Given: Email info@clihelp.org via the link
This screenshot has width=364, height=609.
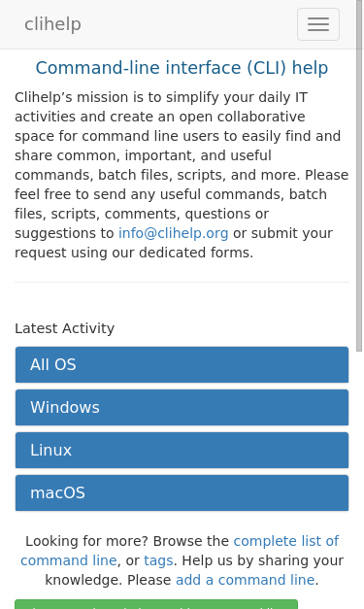Looking at the screenshot, I should [173, 233].
